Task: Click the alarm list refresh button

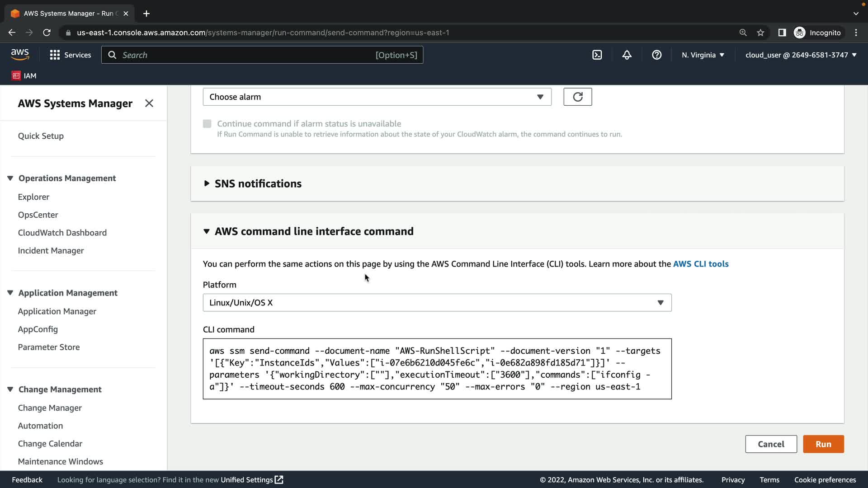Action: click(577, 97)
